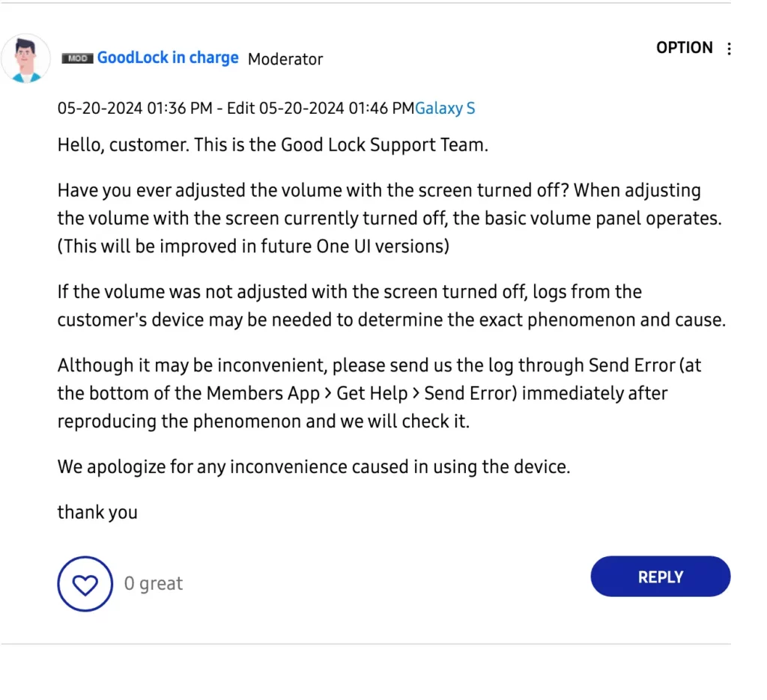Click the paragraph about device logs needed
Image resolution: width=767 pixels, height=700 pixels.
point(391,305)
